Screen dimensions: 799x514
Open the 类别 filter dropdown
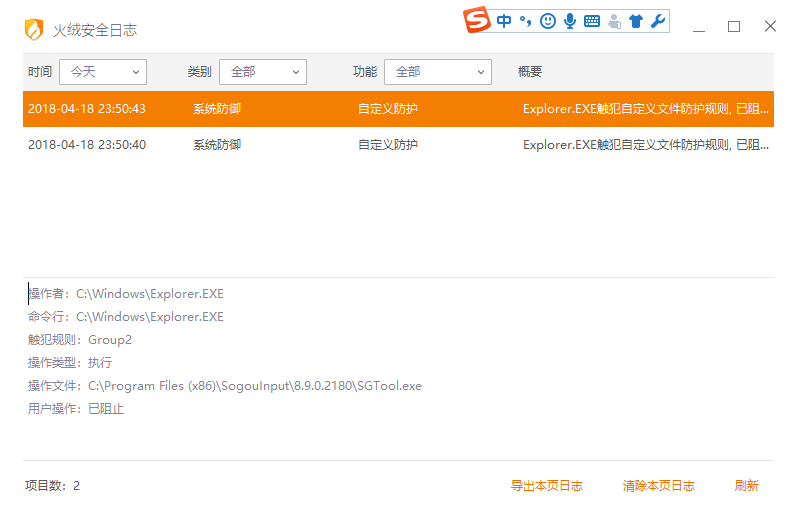tap(262, 72)
